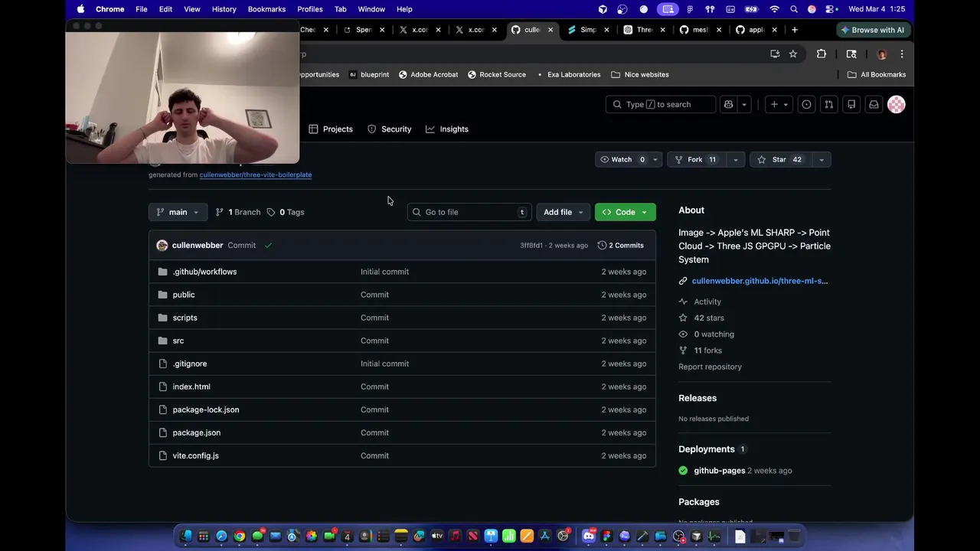Switch to the Projects tab
Image resolution: width=980 pixels, height=551 pixels.
tap(331, 129)
